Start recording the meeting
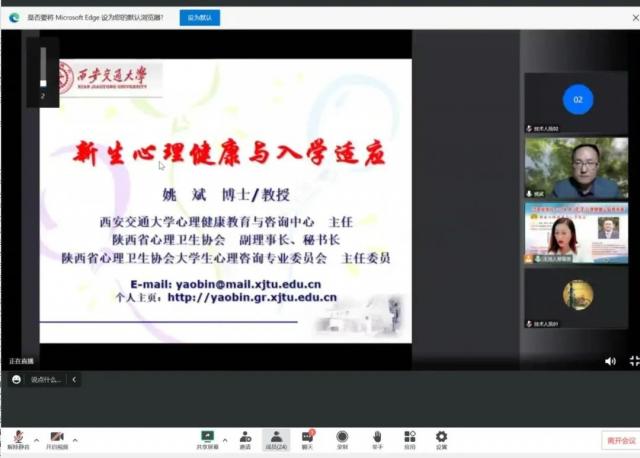The height and width of the screenshot is (458, 640). pos(342,438)
